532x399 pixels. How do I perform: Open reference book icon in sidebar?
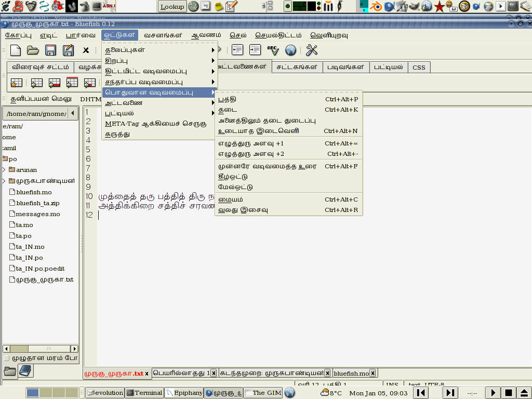point(26,371)
